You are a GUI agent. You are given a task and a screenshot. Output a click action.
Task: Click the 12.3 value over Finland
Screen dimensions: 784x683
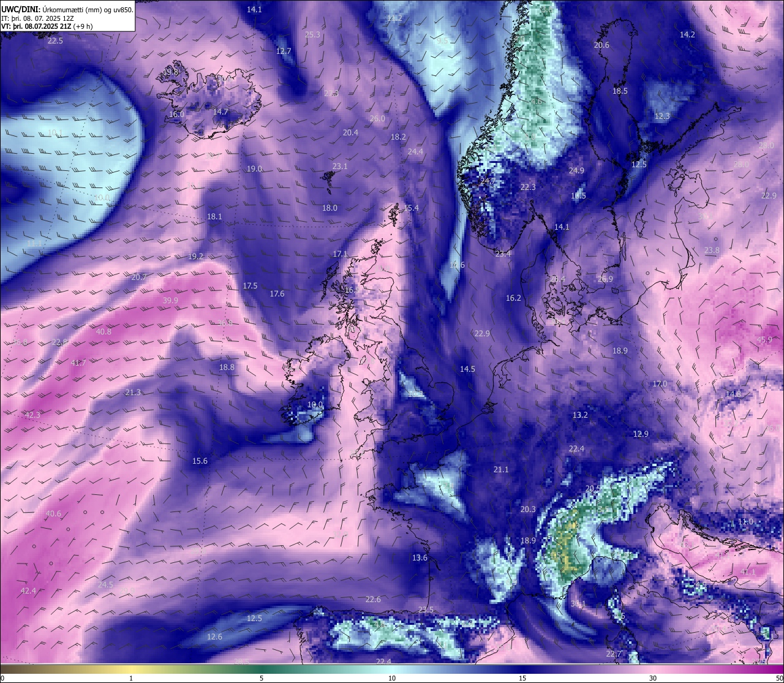coord(662,116)
